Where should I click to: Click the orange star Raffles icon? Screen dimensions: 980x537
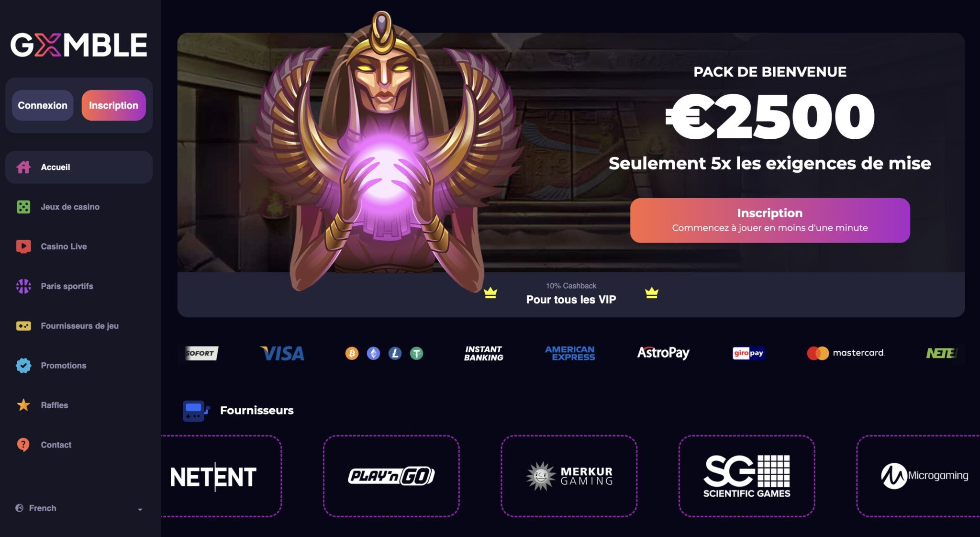[23, 405]
